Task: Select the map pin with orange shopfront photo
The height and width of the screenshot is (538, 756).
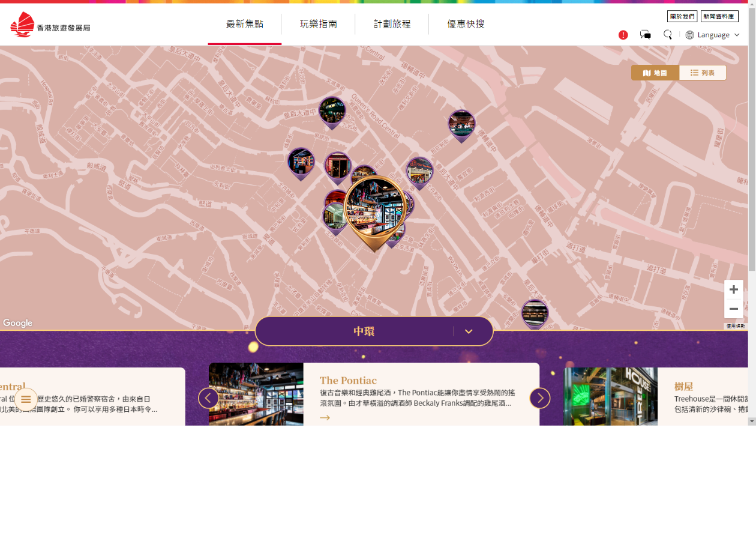Action: click(419, 173)
